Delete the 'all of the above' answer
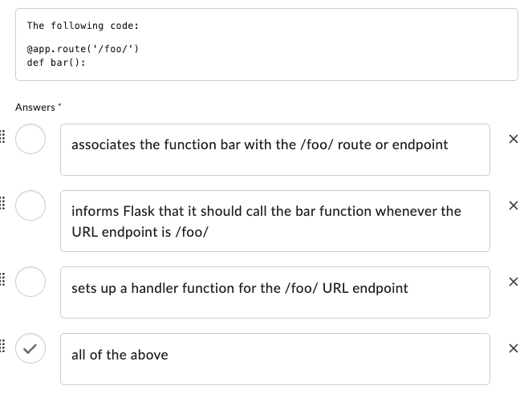 [514, 348]
